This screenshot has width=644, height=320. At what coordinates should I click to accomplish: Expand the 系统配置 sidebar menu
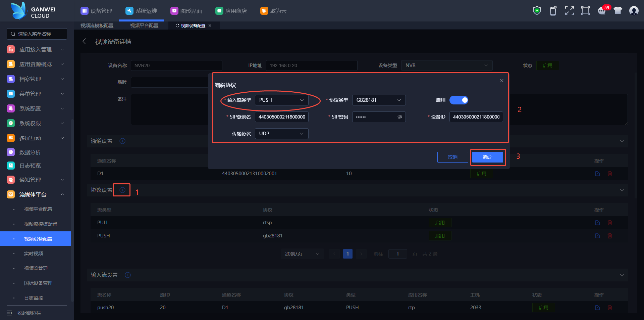[x=35, y=108]
